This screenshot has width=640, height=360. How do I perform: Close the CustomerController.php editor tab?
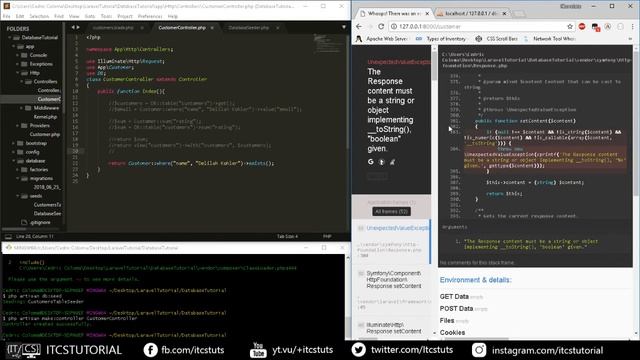click(212, 28)
